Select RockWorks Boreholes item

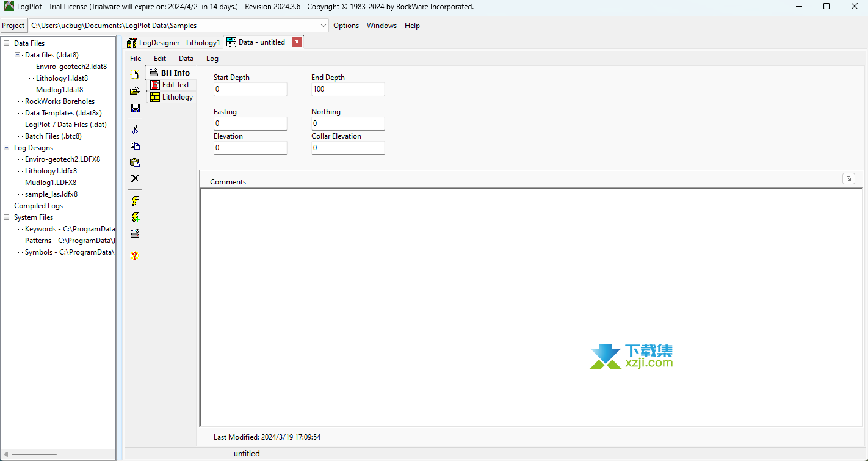click(60, 101)
